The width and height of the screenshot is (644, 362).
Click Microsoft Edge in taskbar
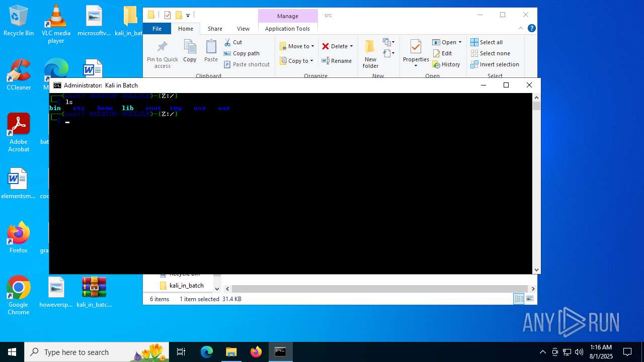coord(207,352)
